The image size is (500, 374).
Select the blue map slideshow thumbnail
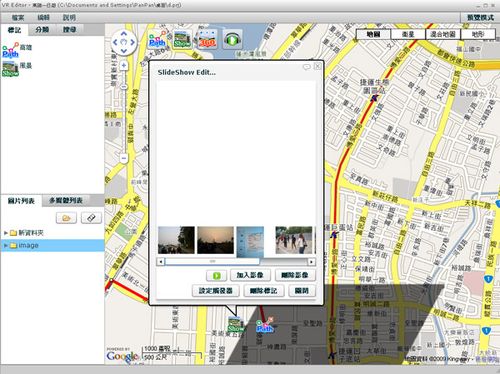[x=250, y=242]
